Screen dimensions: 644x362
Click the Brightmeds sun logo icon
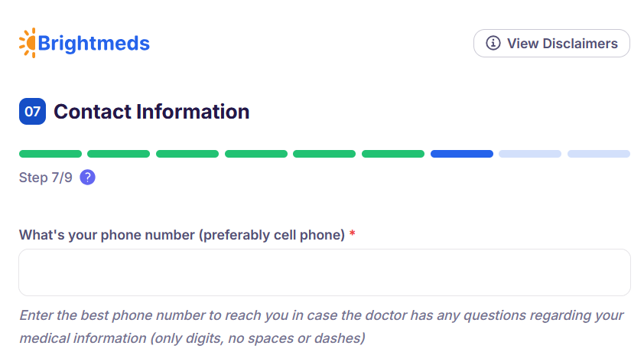[x=28, y=43]
